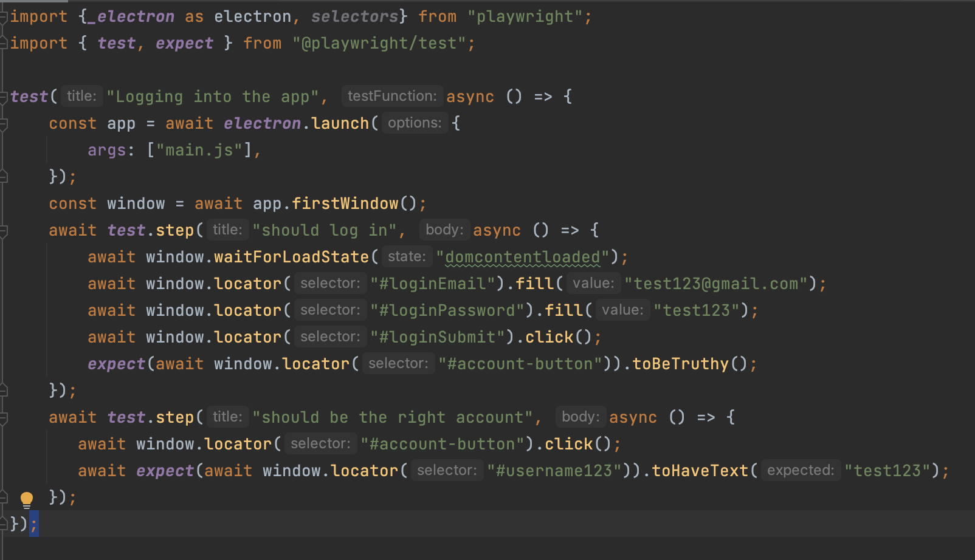Click the "#username123" selector string

pos(554,471)
